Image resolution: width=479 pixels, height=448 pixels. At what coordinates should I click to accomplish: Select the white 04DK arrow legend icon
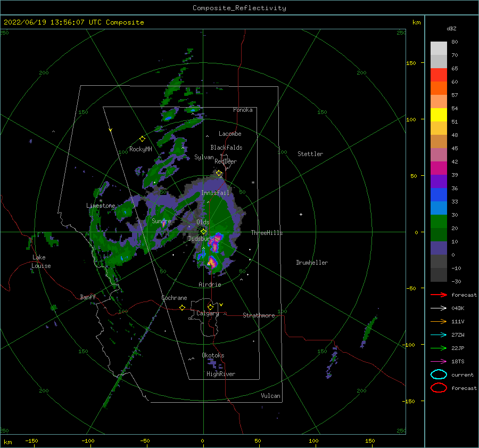[439, 308]
